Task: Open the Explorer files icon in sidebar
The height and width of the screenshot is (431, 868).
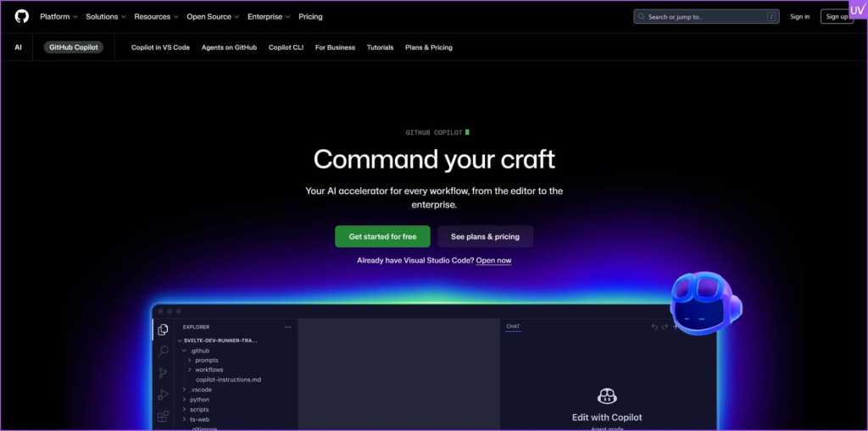Action: coord(163,329)
